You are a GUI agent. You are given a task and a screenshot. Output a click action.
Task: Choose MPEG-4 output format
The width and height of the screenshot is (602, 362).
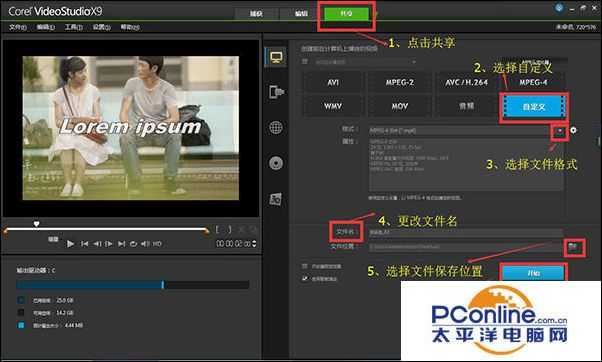533,83
